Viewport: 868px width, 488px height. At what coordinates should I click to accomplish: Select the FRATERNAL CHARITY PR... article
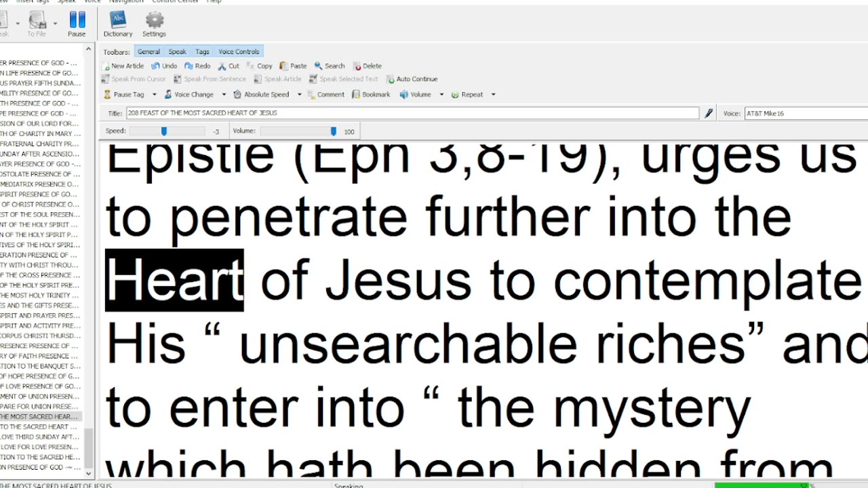[x=41, y=144]
